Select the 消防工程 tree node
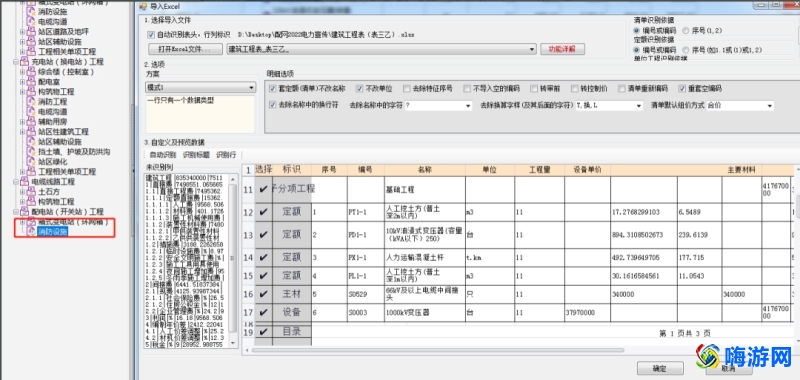This screenshot has width=800, height=380. coord(53,102)
